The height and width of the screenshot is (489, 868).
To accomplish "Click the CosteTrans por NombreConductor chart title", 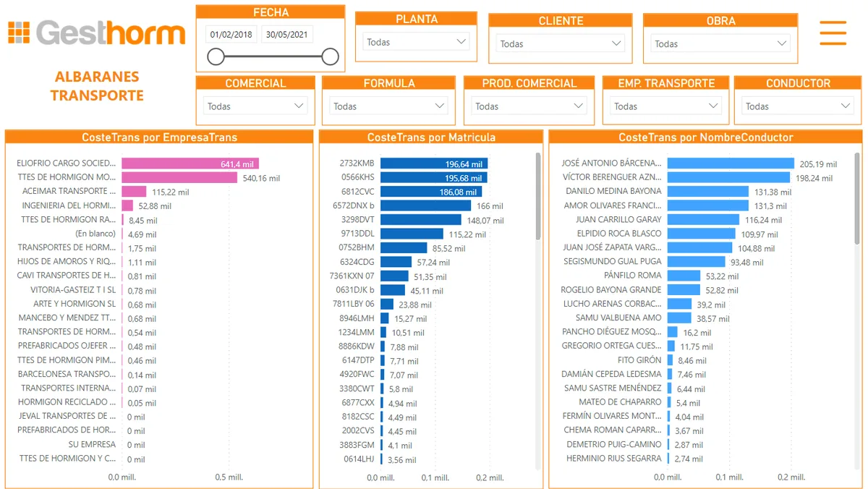I will [706, 137].
